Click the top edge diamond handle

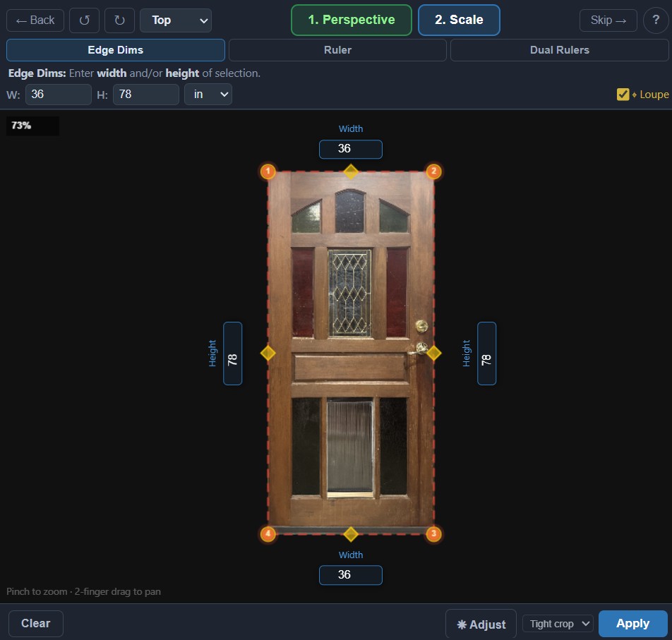click(351, 171)
